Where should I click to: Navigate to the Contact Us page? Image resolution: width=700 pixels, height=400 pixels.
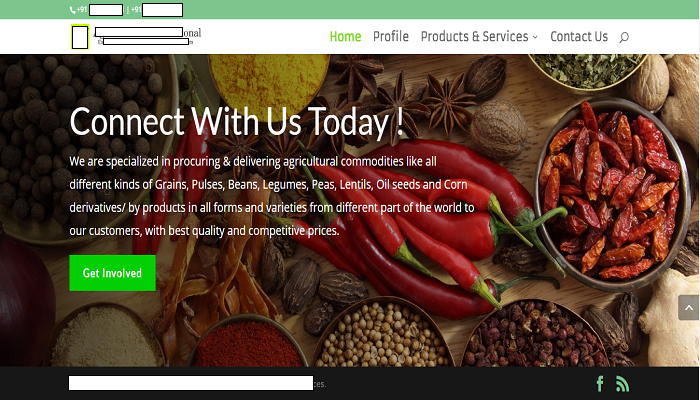[579, 37]
